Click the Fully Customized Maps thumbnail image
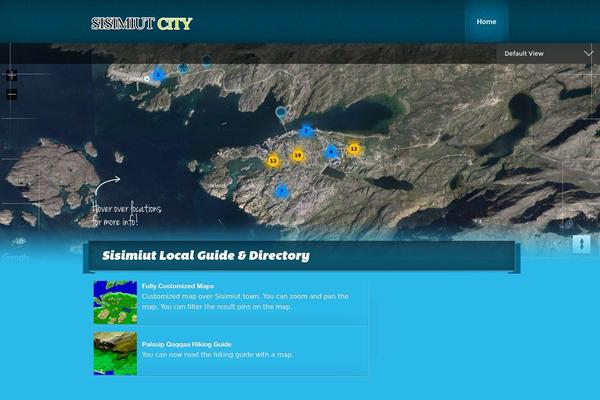 [x=115, y=302]
